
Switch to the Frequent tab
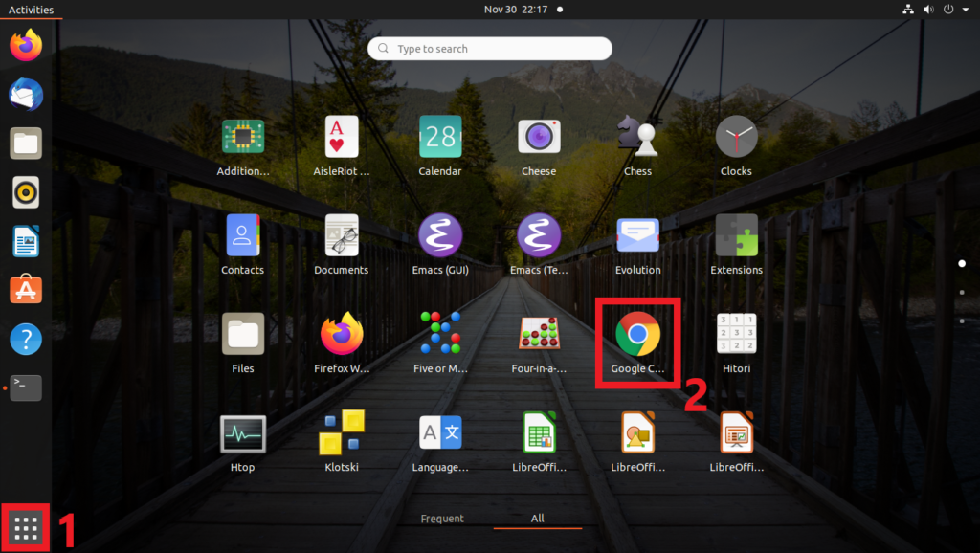(x=442, y=519)
